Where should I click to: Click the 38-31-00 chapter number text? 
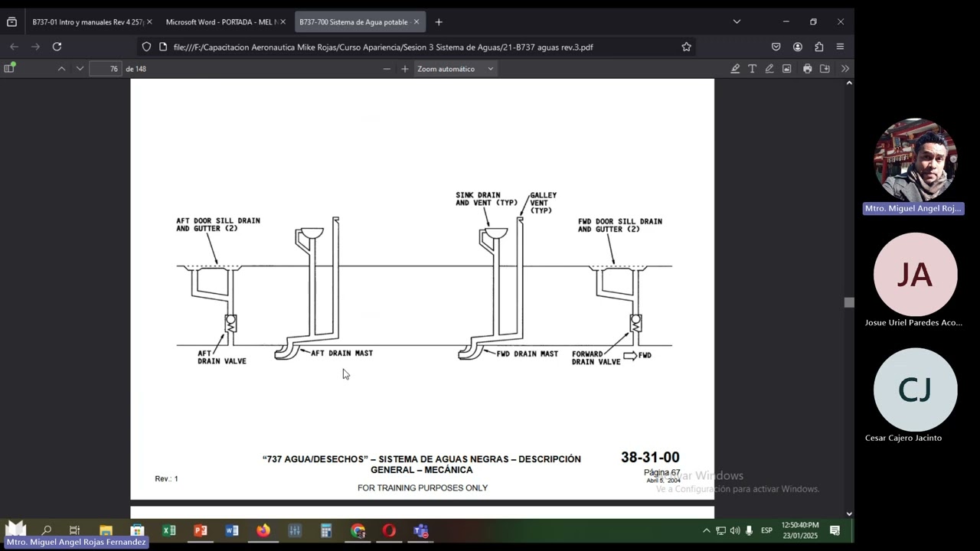pos(650,458)
